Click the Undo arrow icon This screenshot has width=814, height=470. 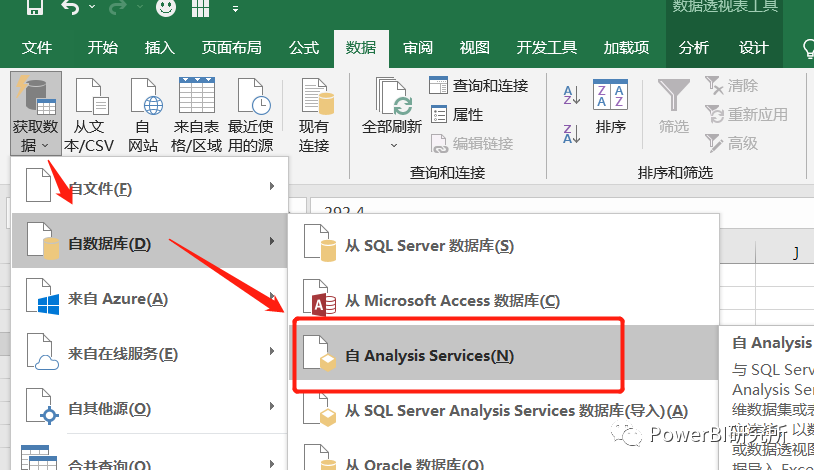[70, 10]
